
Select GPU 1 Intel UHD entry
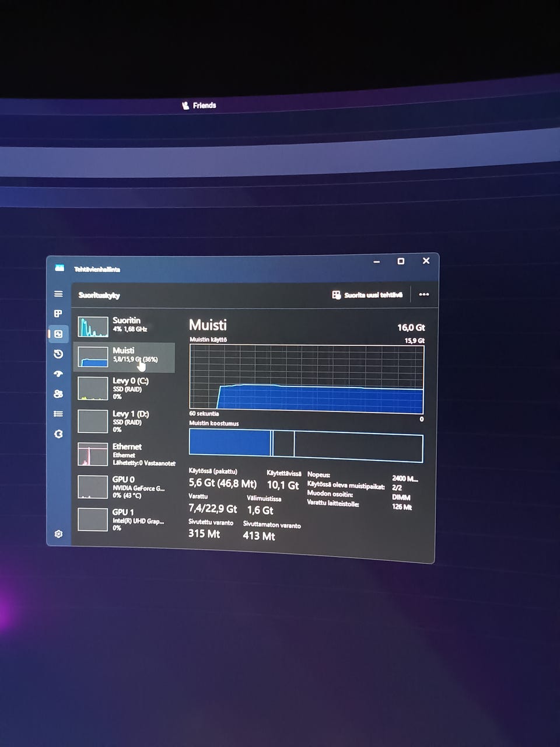coord(125,519)
